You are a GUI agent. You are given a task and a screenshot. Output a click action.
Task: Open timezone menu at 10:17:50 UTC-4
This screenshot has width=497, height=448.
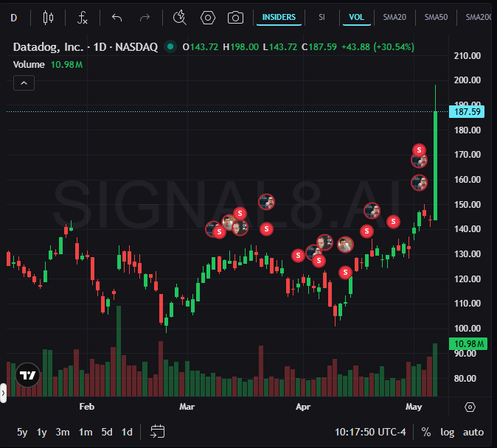point(370,432)
